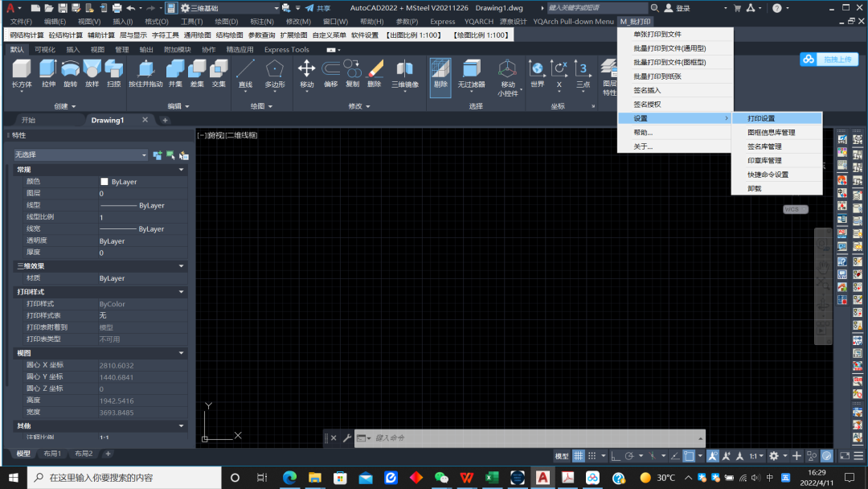Select the 长方体 box tool
868x489 pixels.
(21, 71)
